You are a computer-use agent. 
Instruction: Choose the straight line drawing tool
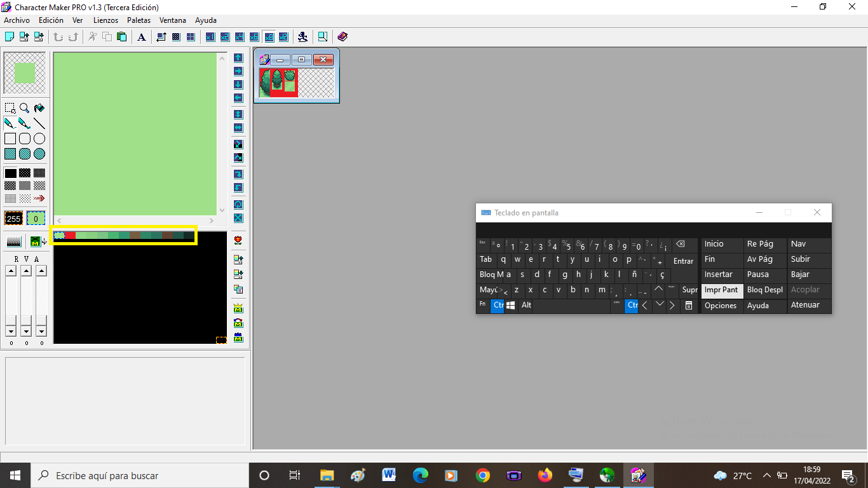pyautogui.click(x=39, y=123)
